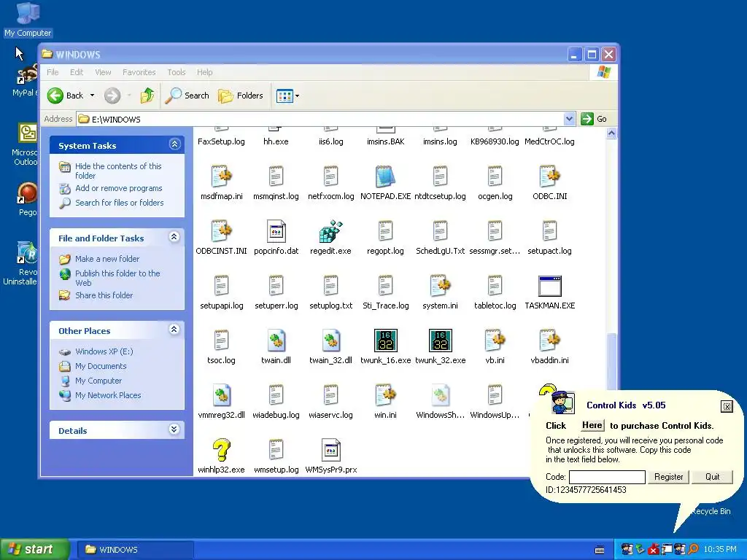Select the twain_32.dll file icon
Image resolution: width=747 pixels, height=560 pixels.
pos(330,341)
